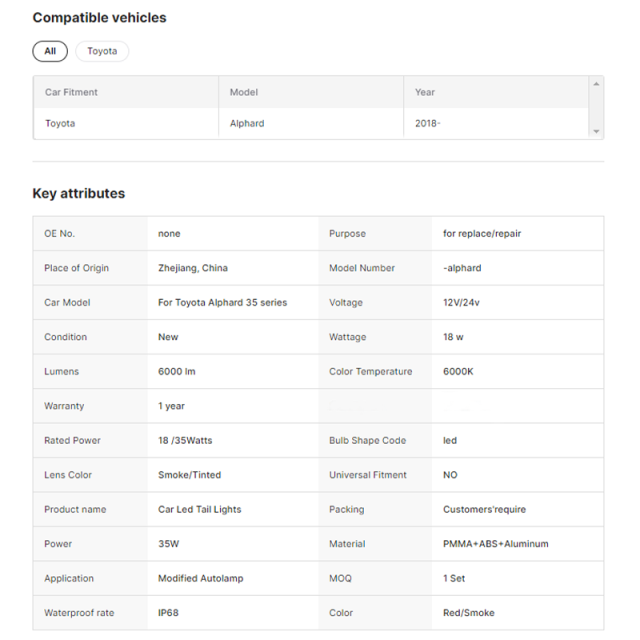Viewport: 640px width, 640px height.
Task: Click the Key attributes heading
Action: pos(79,193)
